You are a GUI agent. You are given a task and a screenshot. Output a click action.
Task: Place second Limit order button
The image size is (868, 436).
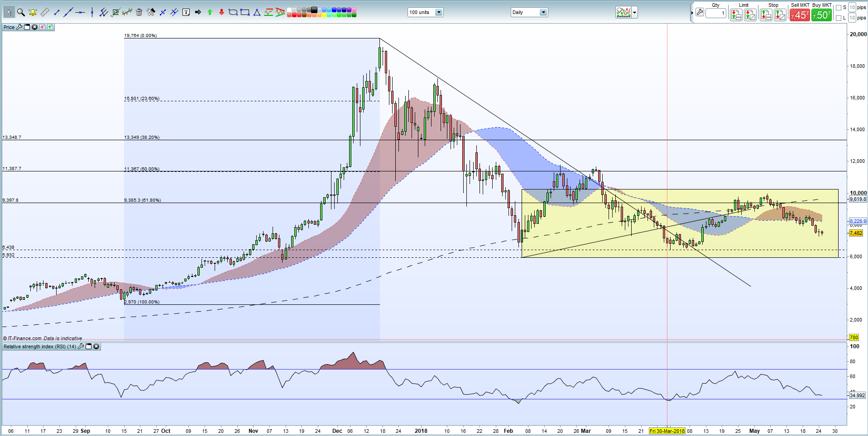coord(750,15)
